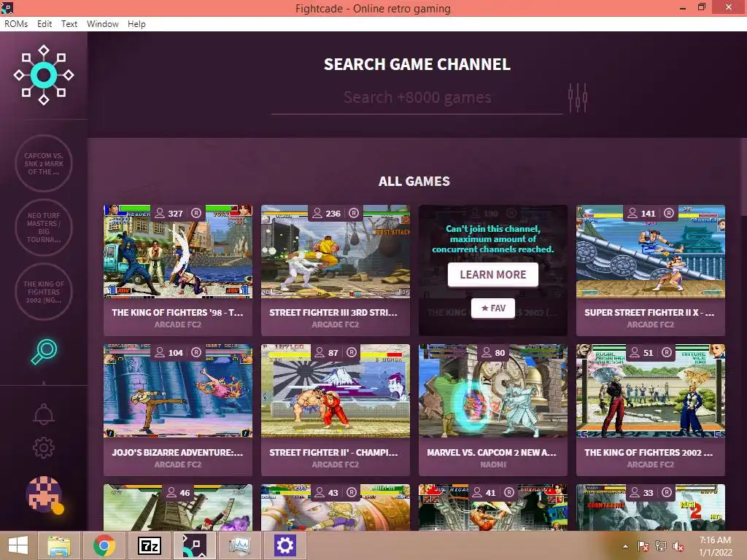This screenshot has width=747, height=560.
Task: Open the game card with 41 players
Action: click(x=493, y=507)
